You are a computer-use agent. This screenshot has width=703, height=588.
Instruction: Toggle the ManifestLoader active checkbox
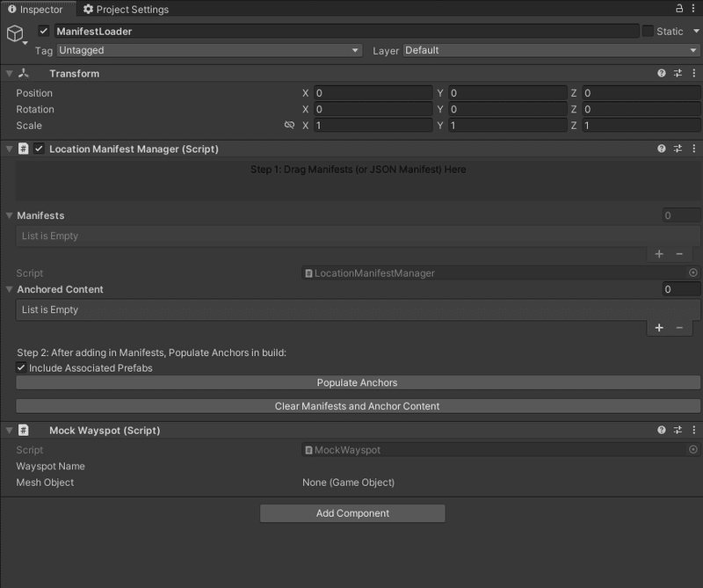43,31
